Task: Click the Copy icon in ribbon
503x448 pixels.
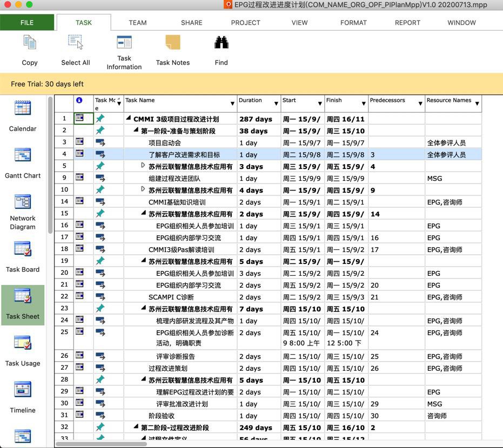Action: [30, 43]
